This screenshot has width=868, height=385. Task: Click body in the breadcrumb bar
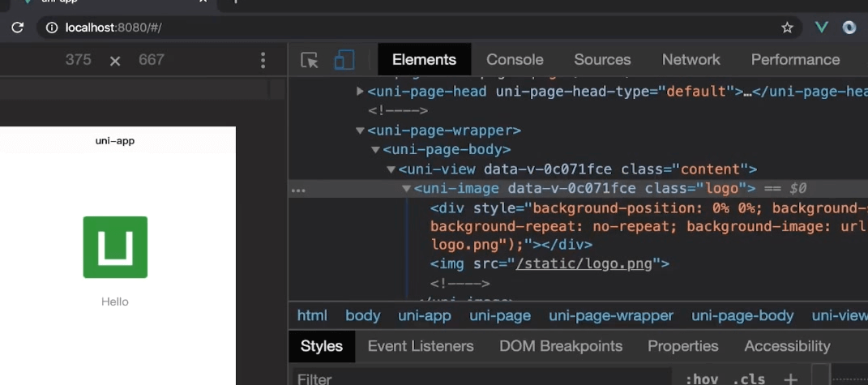pos(362,316)
